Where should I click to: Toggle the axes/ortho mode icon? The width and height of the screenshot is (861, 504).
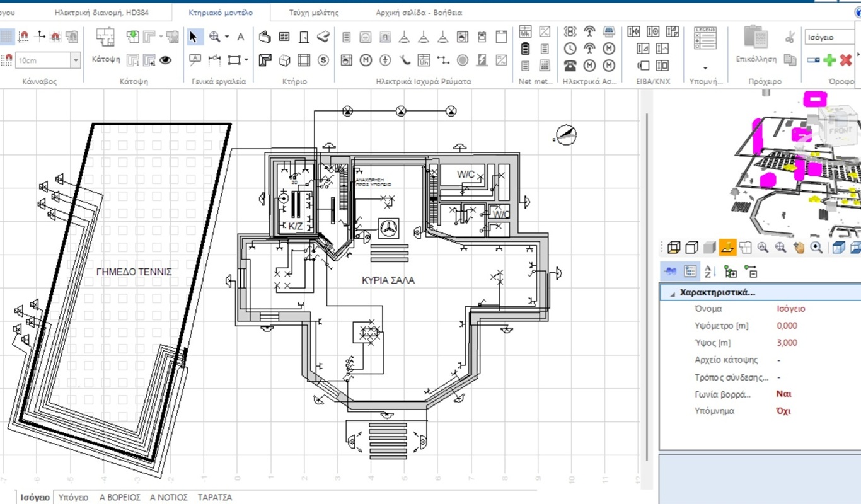pyautogui.click(x=40, y=37)
